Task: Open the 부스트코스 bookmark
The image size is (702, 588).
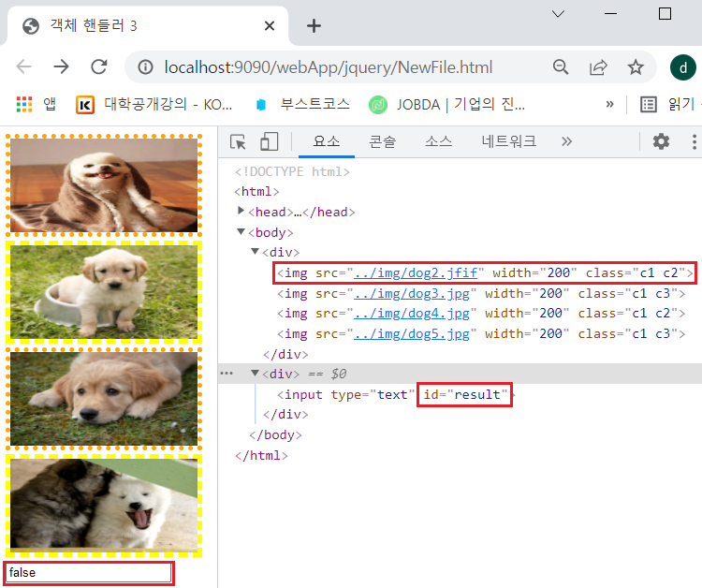Action: point(302,104)
